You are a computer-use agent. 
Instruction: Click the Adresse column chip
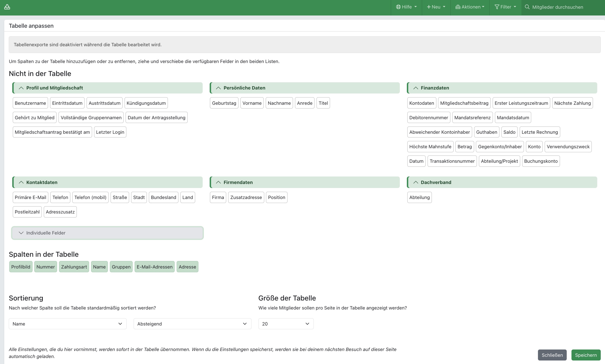(x=187, y=267)
